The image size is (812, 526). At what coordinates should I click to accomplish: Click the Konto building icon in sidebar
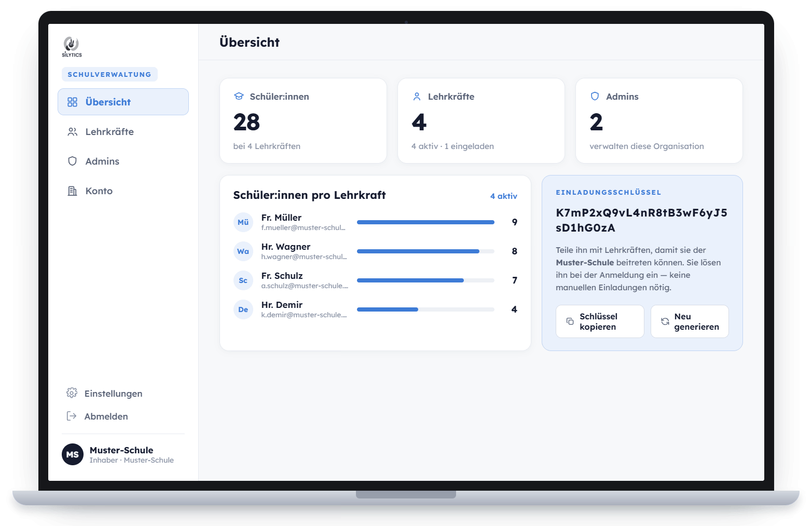point(73,191)
